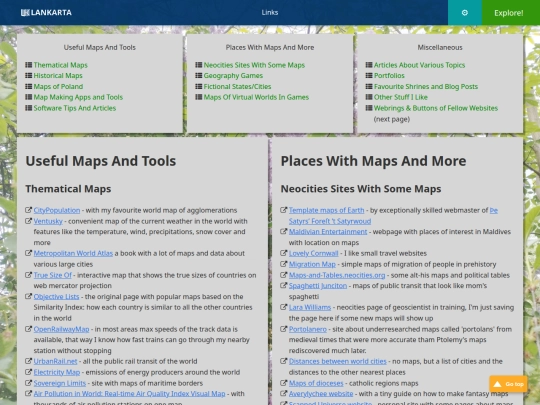Image resolution: width=540 pixels, height=405 pixels.
Task: Click the Explore! button
Action: pos(511,13)
